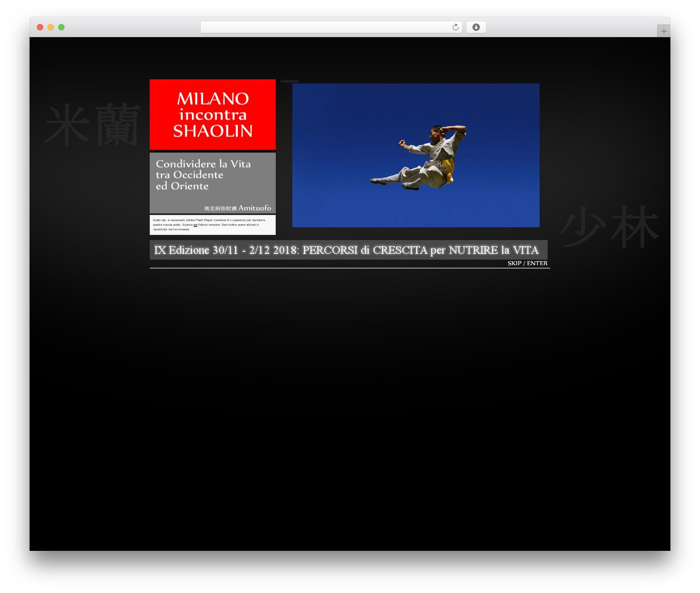Click the browser reload icon
The height and width of the screenshot is (593, 700).
(x=455, y=27)
